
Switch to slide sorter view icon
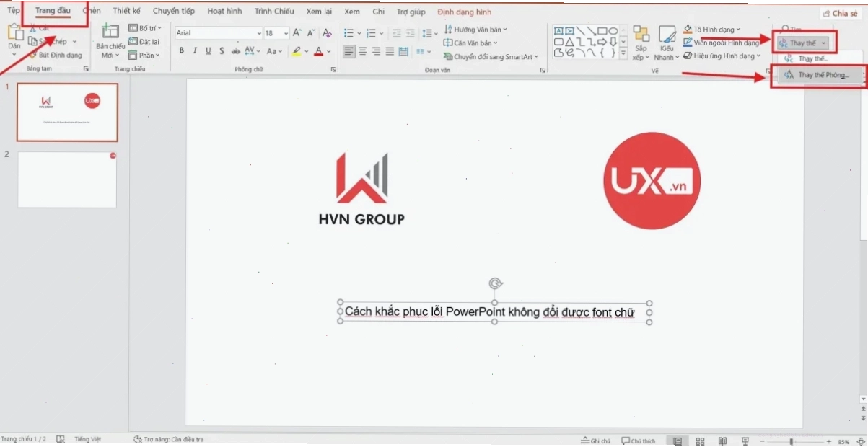tap(700, 441)
